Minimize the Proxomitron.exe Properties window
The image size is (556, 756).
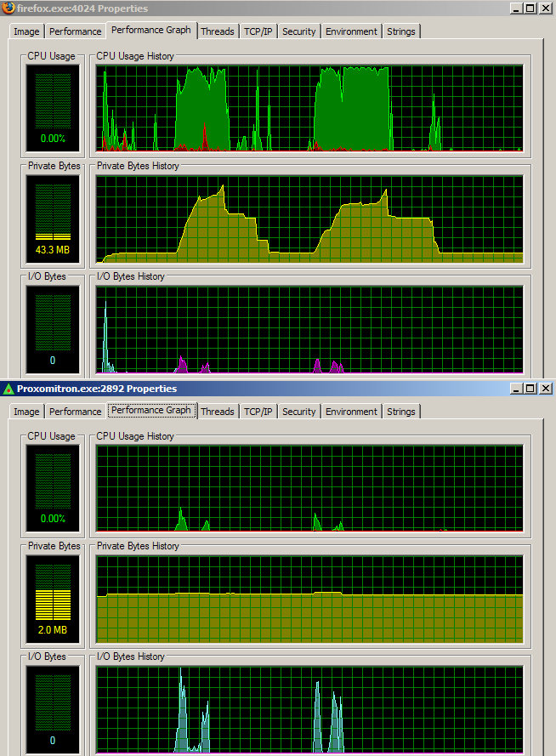click(516, 389)
